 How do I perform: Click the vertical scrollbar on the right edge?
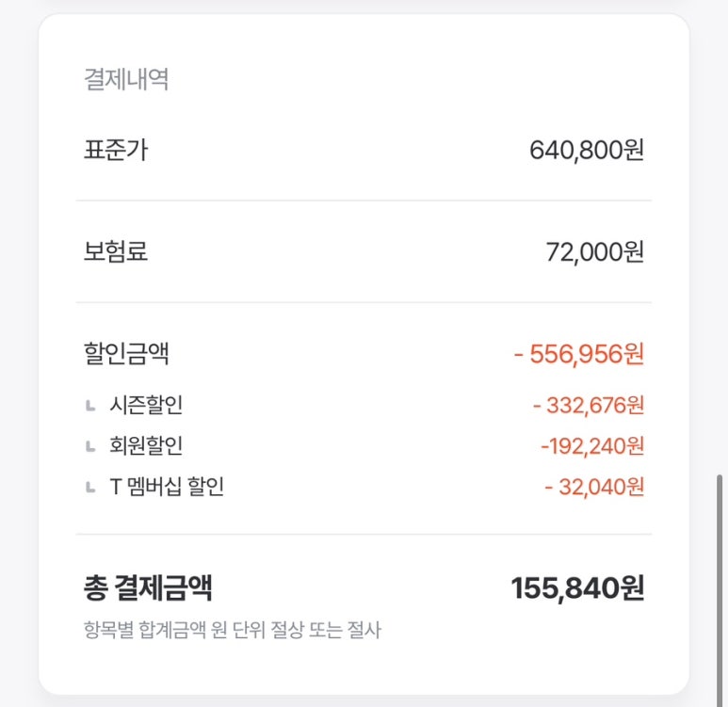[720, 589]
